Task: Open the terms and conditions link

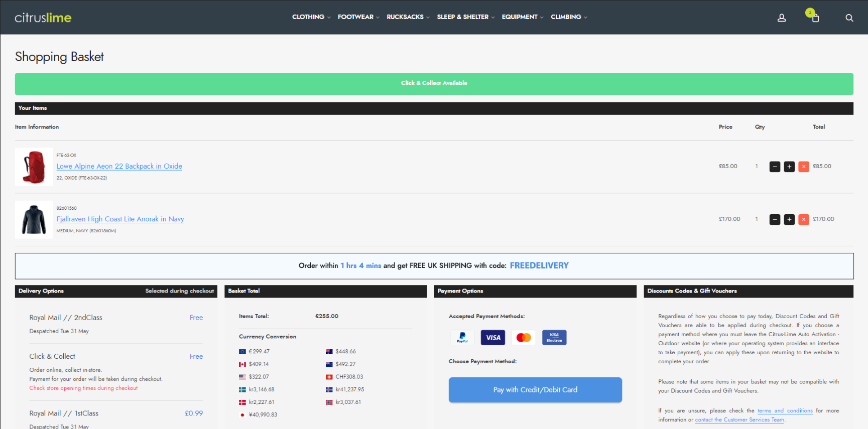Action: (x=785, y=411)
